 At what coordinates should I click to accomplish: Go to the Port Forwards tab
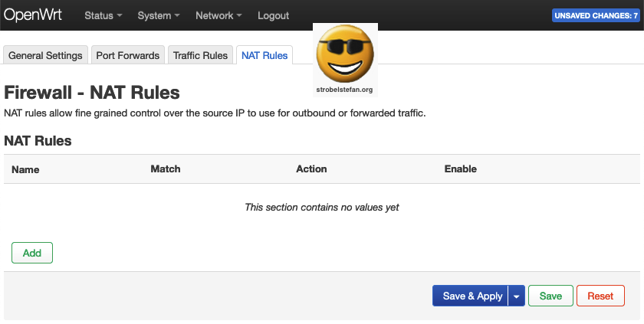coord(128,55)
